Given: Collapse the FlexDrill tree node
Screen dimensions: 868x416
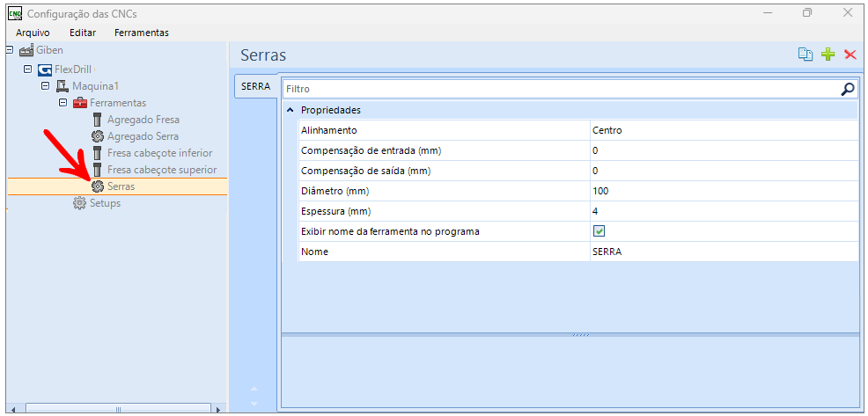Looking at the screenshot, I should (28, 69).
